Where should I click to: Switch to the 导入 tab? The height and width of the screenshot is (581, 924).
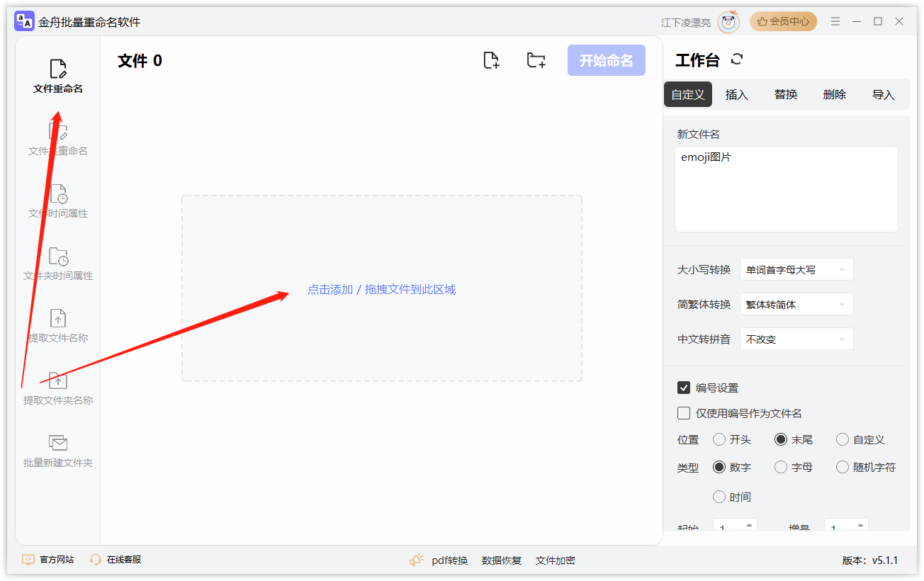pos(884,94)
